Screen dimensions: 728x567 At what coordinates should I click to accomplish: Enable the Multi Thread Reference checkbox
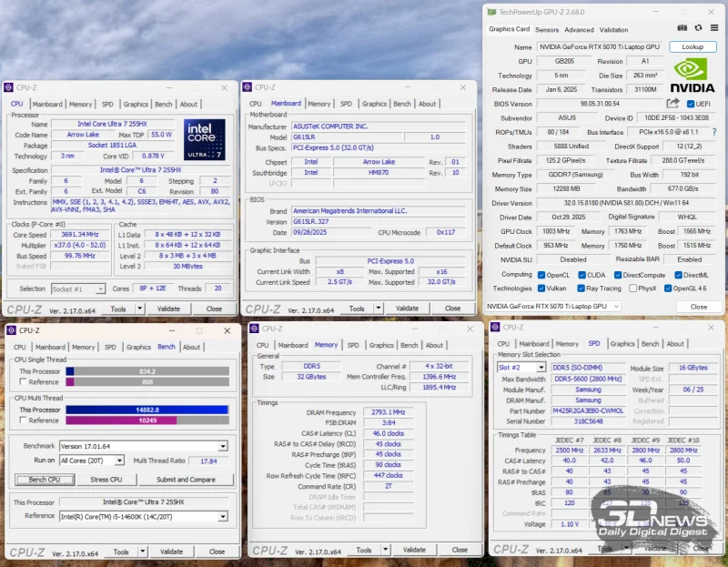(22, 420)
